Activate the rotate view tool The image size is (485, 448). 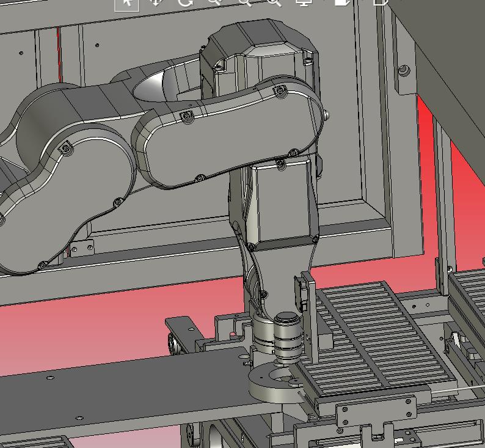tap(186, 3)
